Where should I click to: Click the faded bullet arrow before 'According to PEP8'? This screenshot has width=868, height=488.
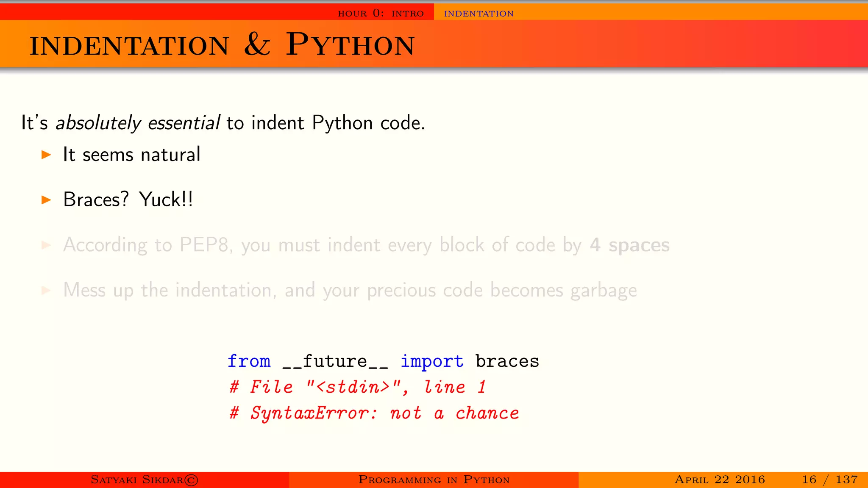[x=46, y=245]
